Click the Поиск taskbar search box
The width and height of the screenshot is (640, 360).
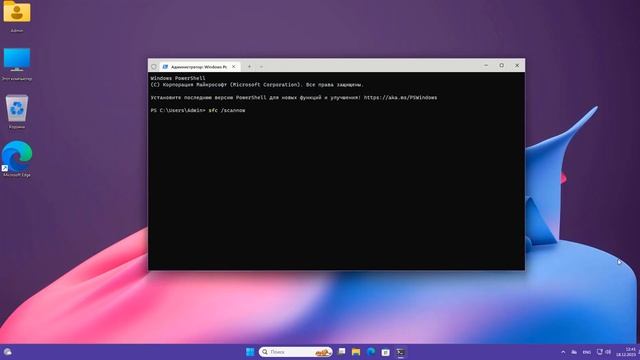[296, 352]
